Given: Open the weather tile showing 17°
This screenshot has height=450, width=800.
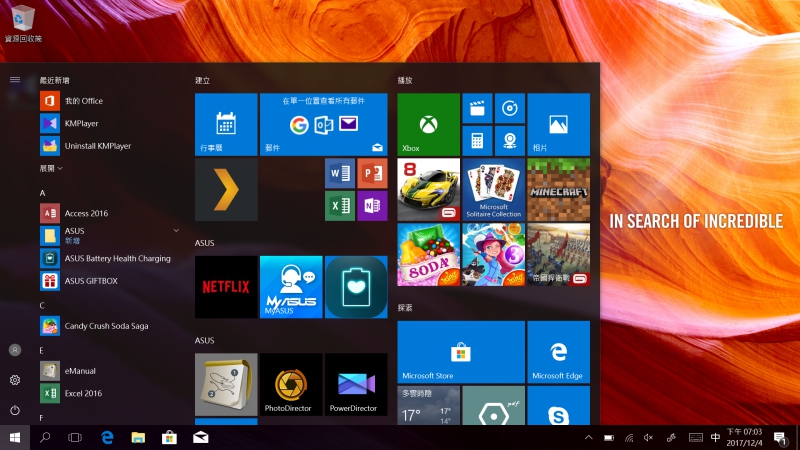Looking at the screenshot, I should pyautogui.click(x=428, y=406).
